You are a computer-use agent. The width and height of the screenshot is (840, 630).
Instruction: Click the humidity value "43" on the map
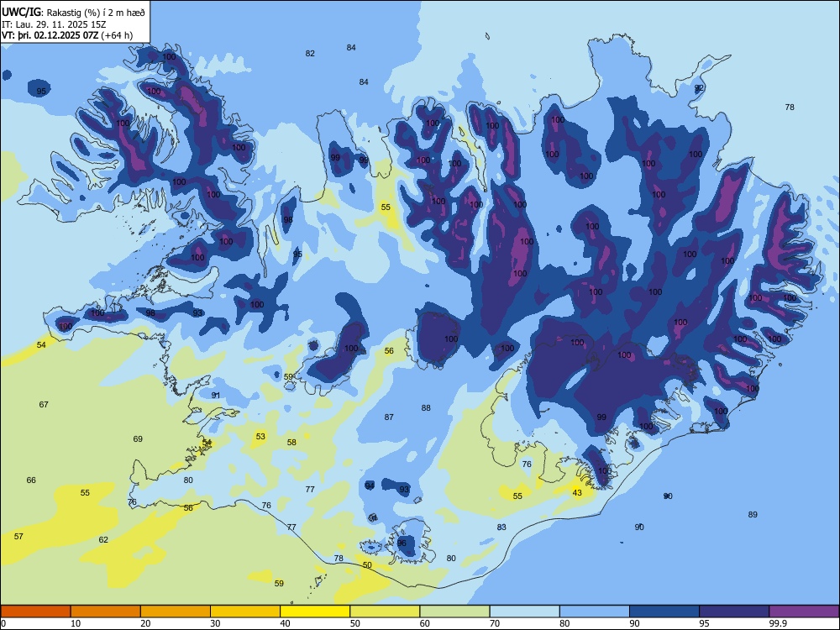click(x=577, y=493)
